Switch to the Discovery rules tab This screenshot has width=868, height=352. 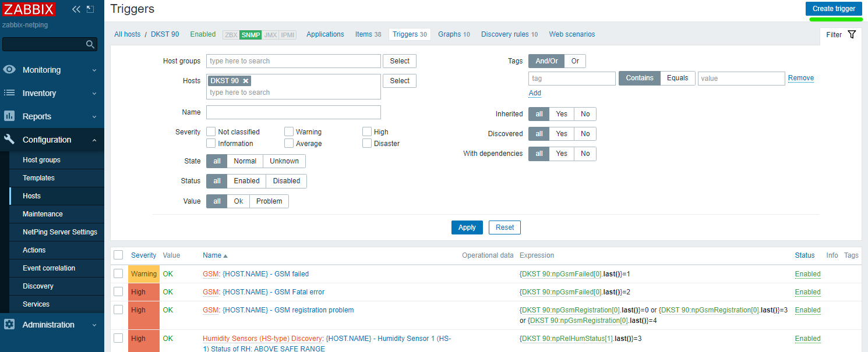(x=509, y=34)
